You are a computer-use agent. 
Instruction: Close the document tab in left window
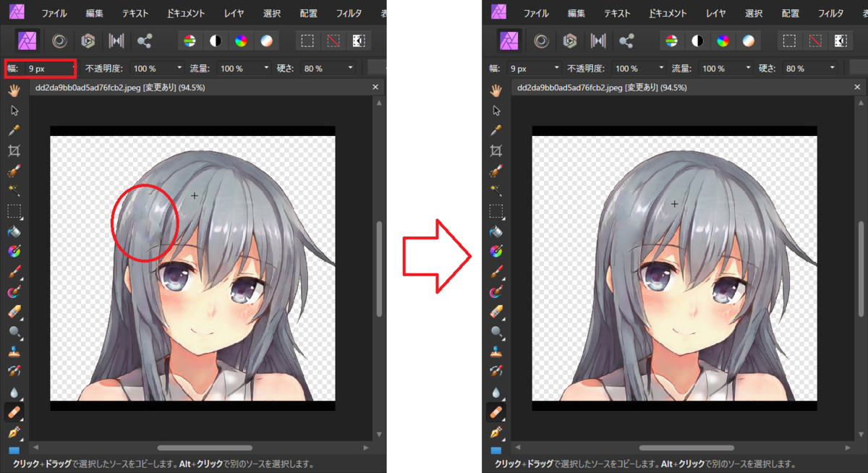(x=375, y=88)
